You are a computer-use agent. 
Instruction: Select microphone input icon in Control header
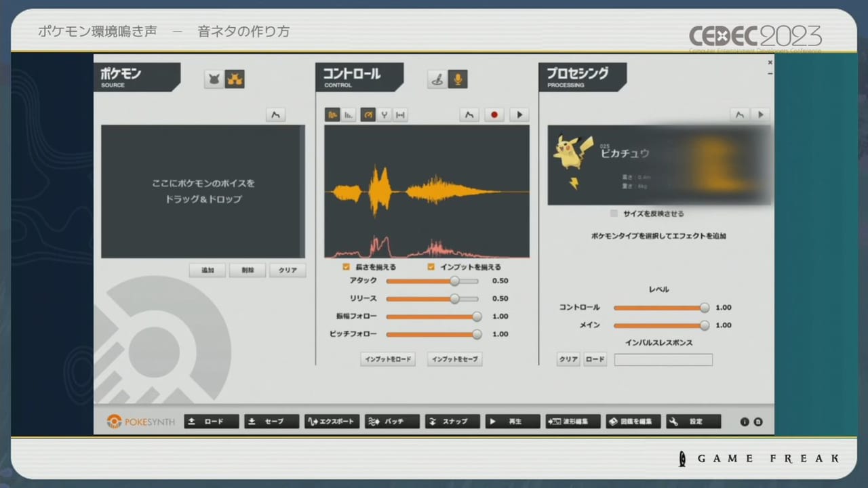[458, 79]
